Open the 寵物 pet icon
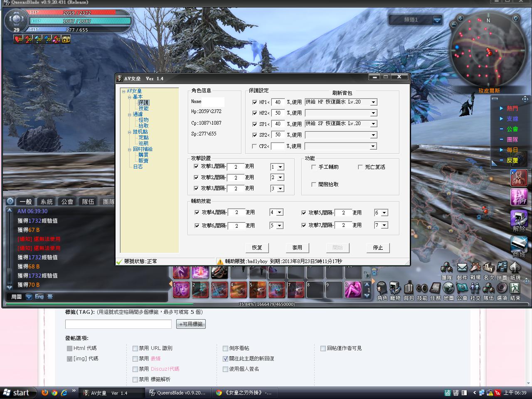The image size is (532, 399). (x=395, y=288)
